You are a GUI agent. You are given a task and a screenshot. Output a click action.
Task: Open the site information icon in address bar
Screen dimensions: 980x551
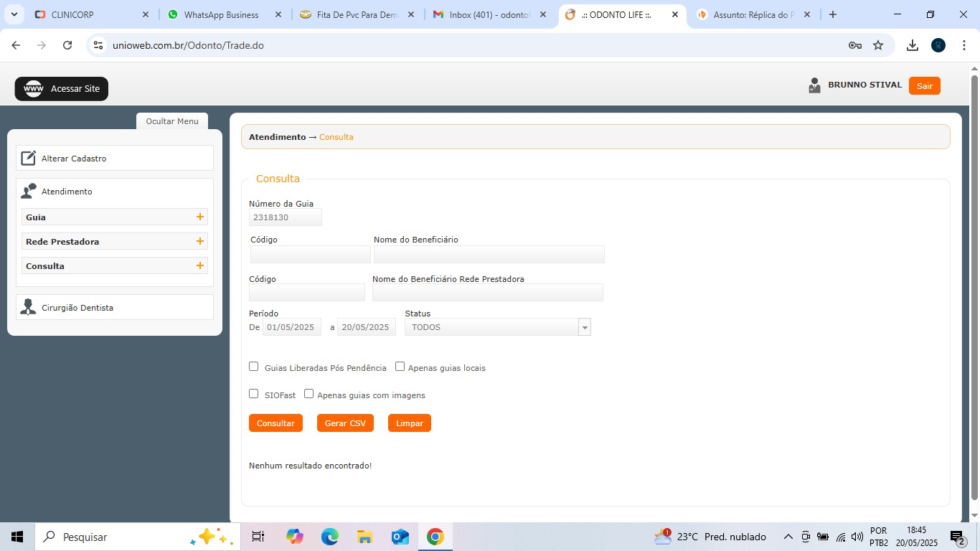pyautogui.click(x=99, y=45)
